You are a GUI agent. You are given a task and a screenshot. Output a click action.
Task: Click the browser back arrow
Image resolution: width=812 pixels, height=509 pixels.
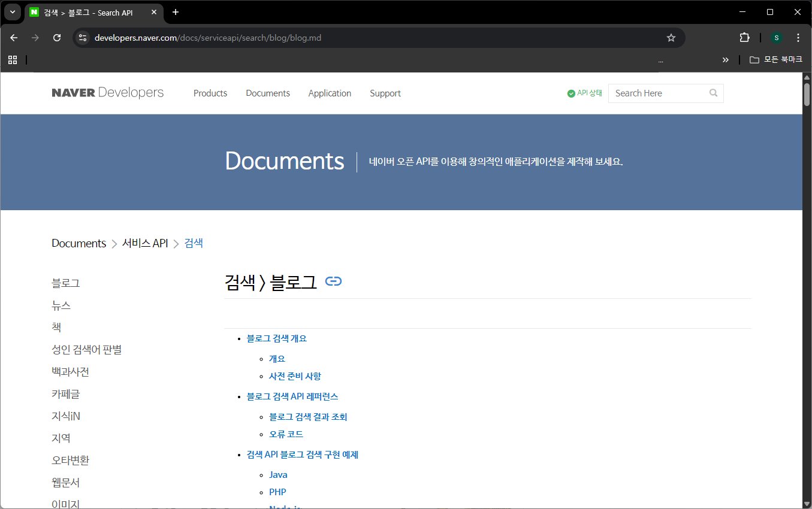14,38
